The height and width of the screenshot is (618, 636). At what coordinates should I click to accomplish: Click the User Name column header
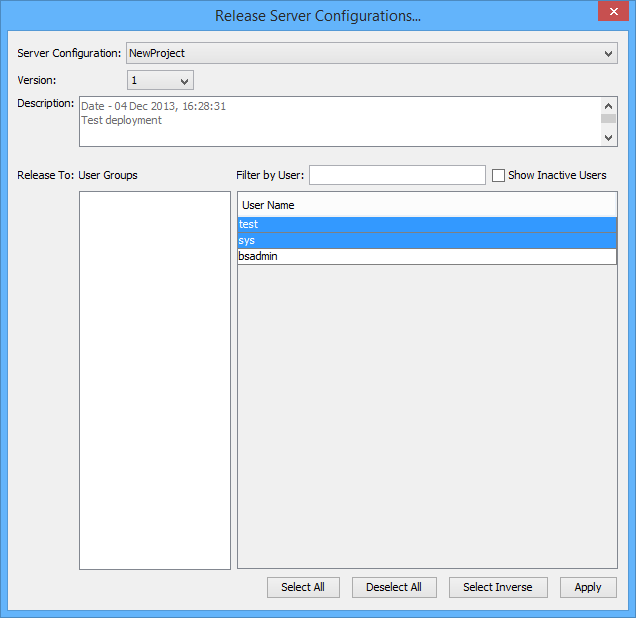pyautogui.click(x=427, y=205)
